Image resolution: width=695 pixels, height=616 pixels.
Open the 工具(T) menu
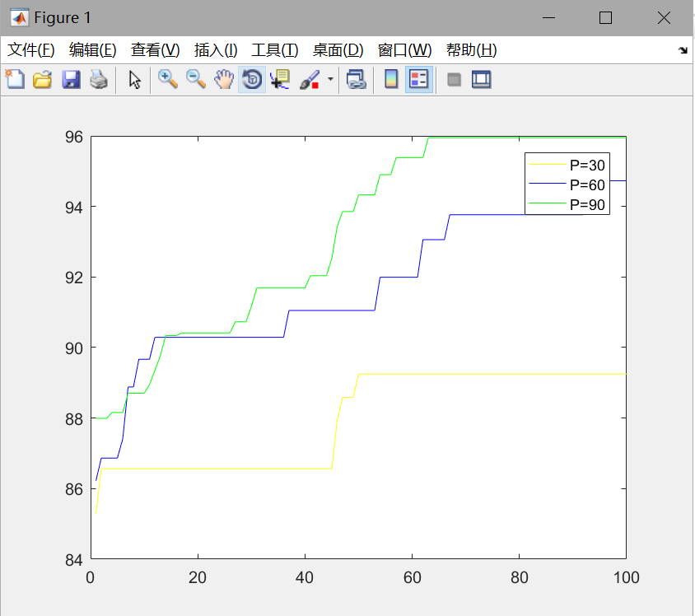[275, 50]
